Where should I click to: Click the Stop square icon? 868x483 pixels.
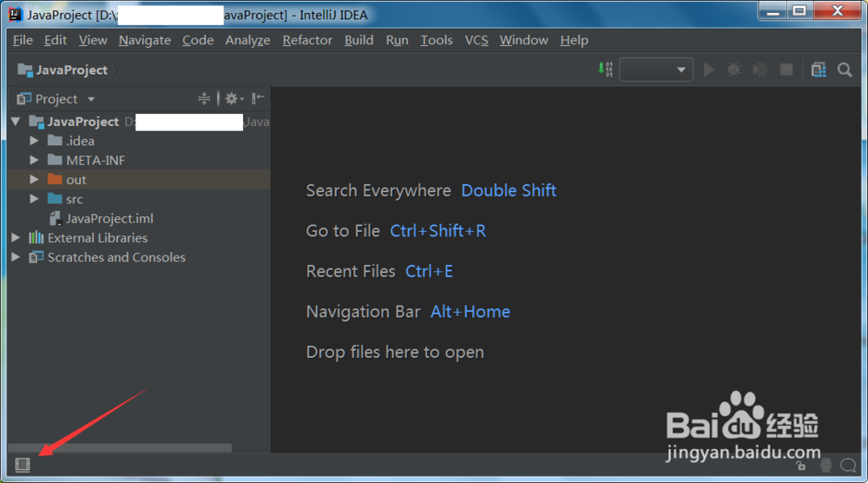(786, 69)
